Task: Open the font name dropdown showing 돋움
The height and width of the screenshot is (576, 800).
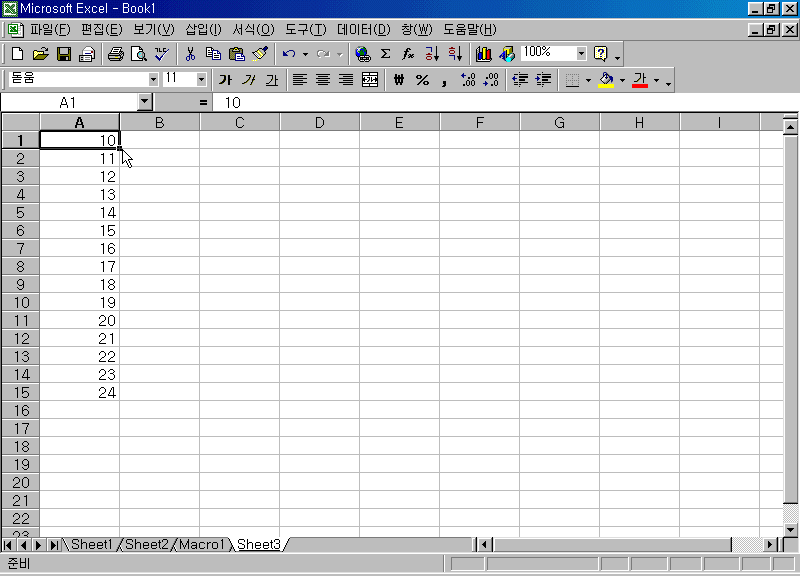Action: click(153, 80)
